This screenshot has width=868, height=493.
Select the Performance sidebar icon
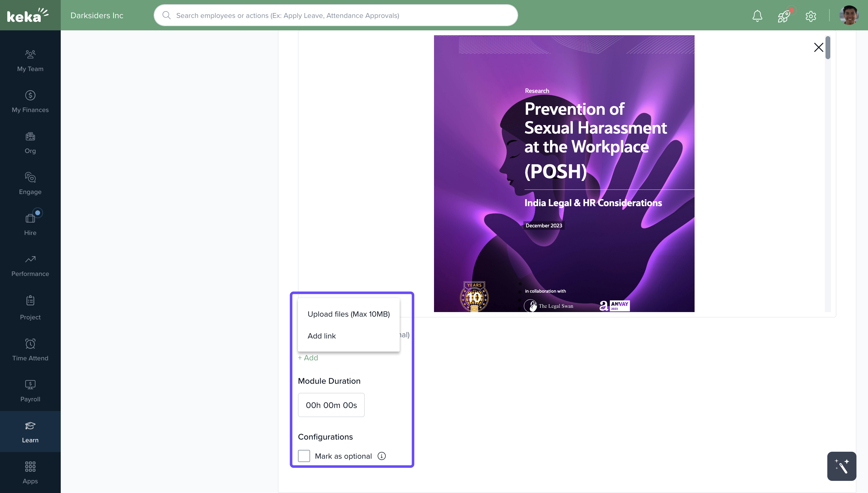coord(30,265)
